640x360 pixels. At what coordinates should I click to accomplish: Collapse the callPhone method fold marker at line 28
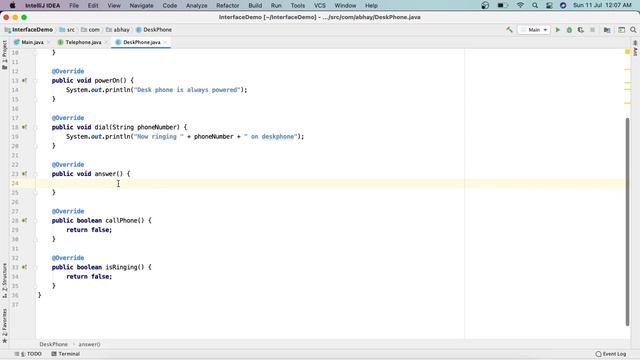tap(36, 220)
